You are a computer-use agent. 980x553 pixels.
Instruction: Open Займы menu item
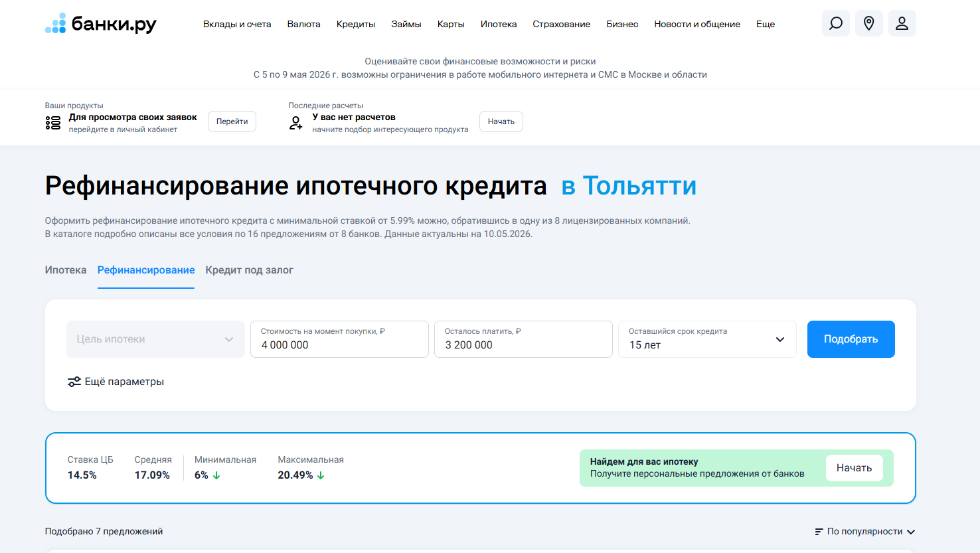(406, 24)
